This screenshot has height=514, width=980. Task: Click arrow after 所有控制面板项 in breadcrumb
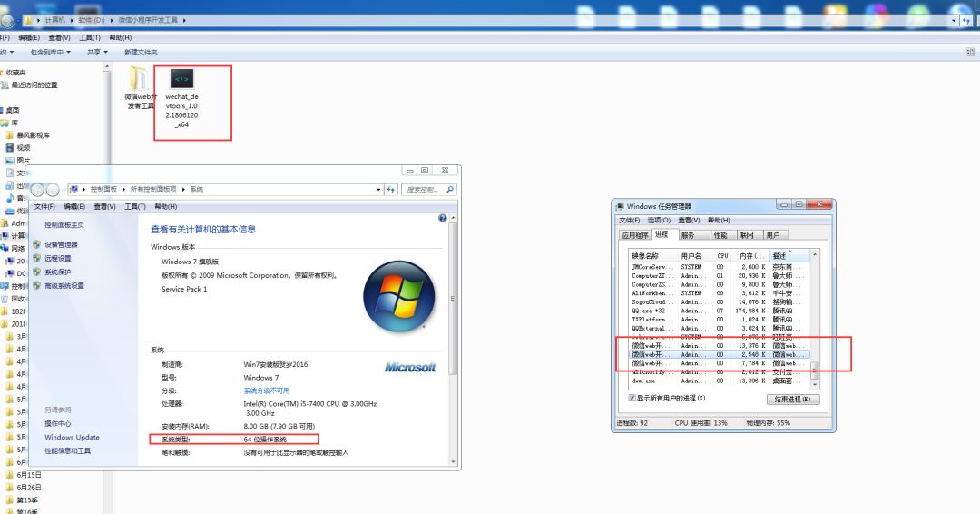point(183,189)
